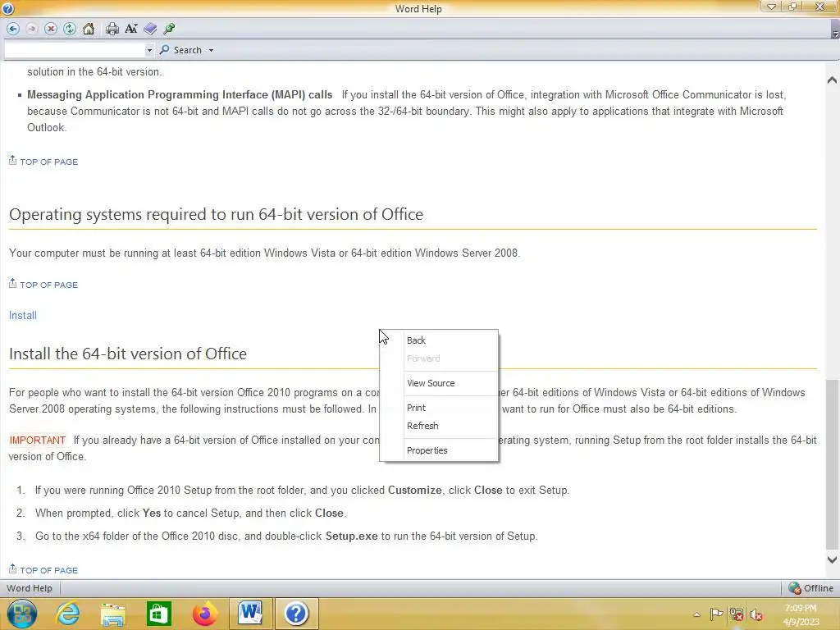The width and height of the screenshot is (840, 630).
Task: Click the Offline connection status button
Action: [x=811, y=588]
